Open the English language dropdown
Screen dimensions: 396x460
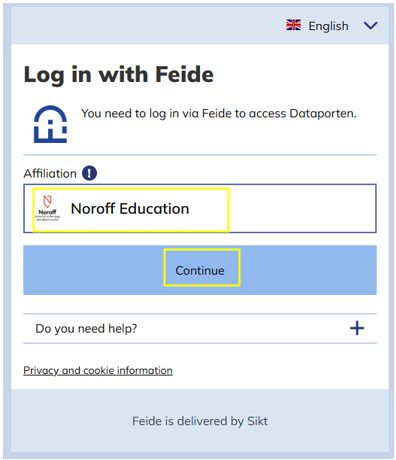[332, 26]
